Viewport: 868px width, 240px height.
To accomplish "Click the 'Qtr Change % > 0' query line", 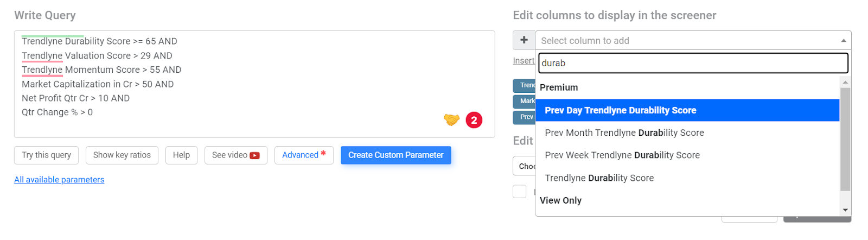I will (57, 112).
